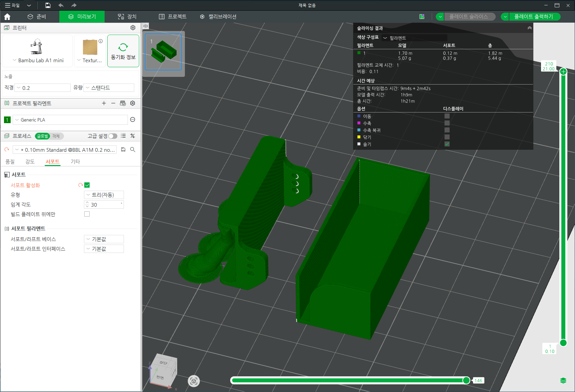Click the assembly view icon in top bar

pyautogui.click(x=422, y=17)
